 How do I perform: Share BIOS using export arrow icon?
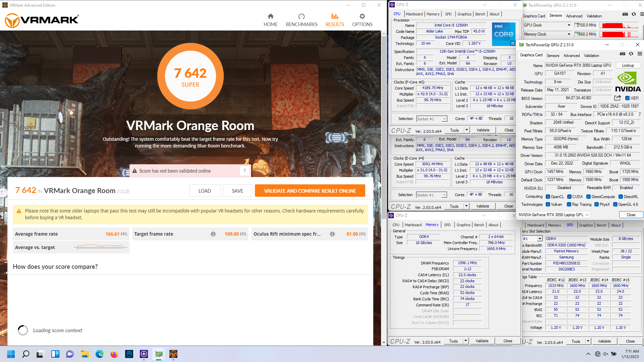pyautogui.click(x=618, y=98)
